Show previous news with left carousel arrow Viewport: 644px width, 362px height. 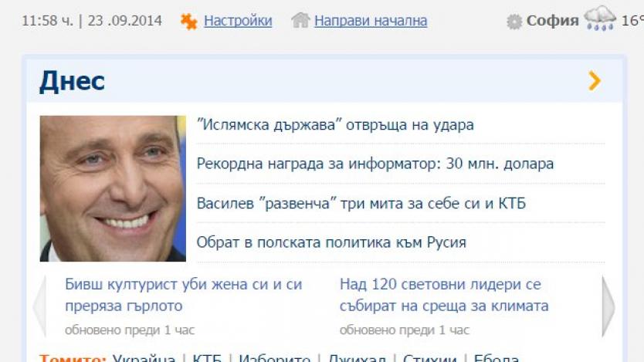click(x=40, y=306)
